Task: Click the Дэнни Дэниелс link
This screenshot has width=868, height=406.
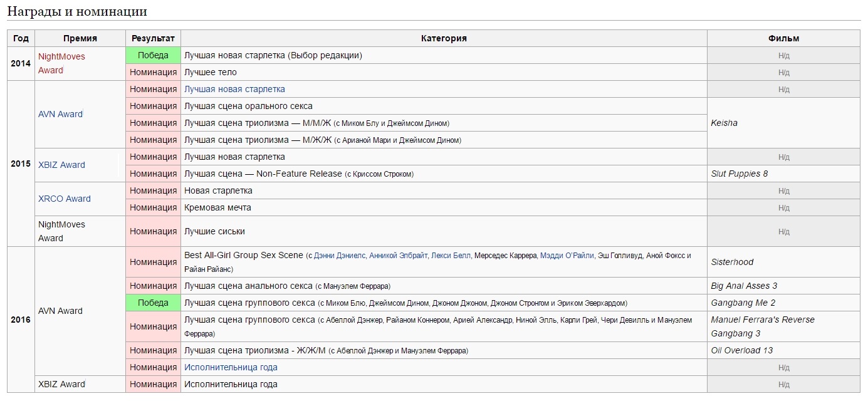Action: [340, 256]
